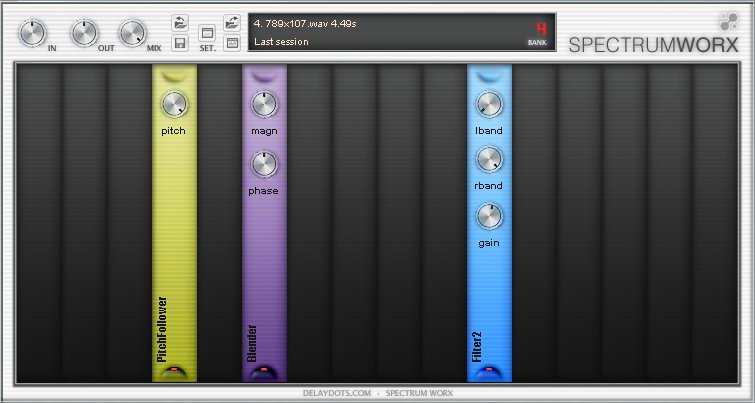This screenshot has width=755, height=403.
Task: Click the Filter2 module name
Action: (477, 347)
